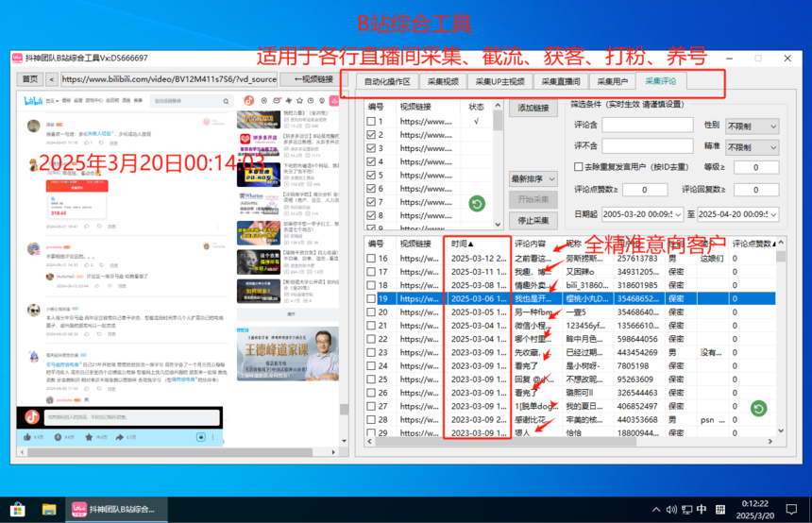Uncheck the box for link row 6
This screenshot has width=812, height=523.
(371, 189)
